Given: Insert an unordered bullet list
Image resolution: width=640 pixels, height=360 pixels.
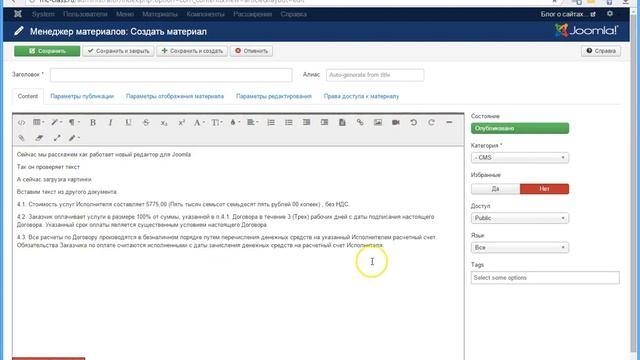Looking at the screenshot, I should click(289, 122).
